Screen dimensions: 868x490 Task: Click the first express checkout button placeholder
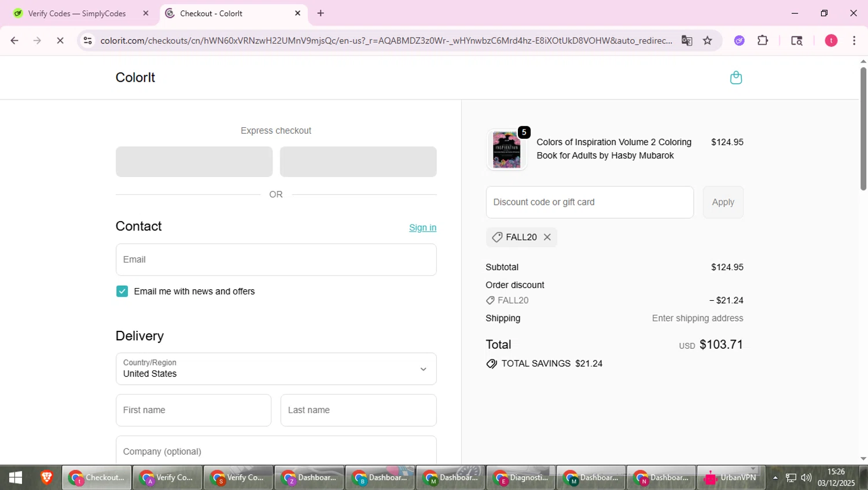194,162
